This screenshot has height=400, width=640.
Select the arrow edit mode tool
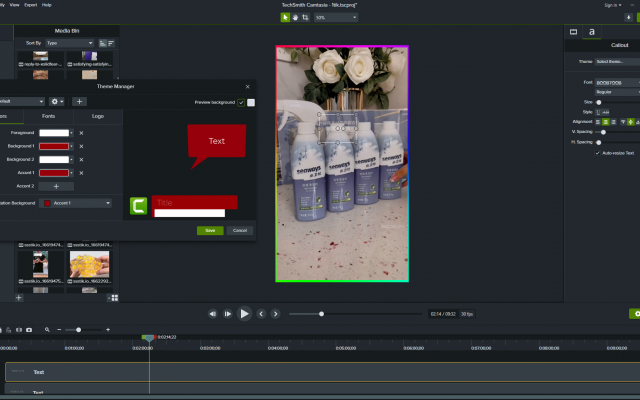click(285, 17)
